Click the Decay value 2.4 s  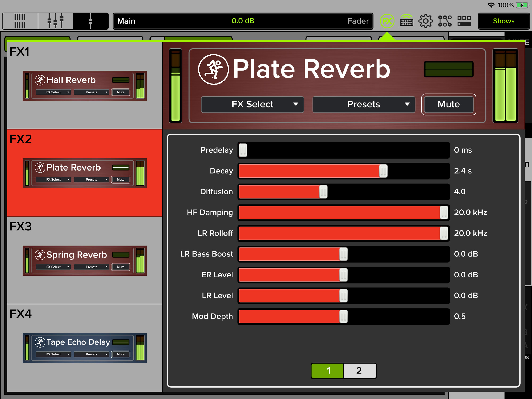coord(463,171)
